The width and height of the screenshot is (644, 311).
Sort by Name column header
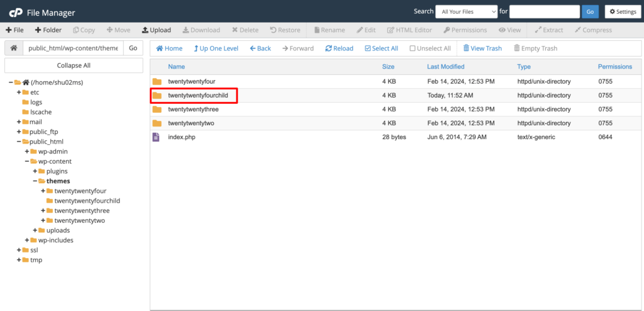(x=176, y=67)
